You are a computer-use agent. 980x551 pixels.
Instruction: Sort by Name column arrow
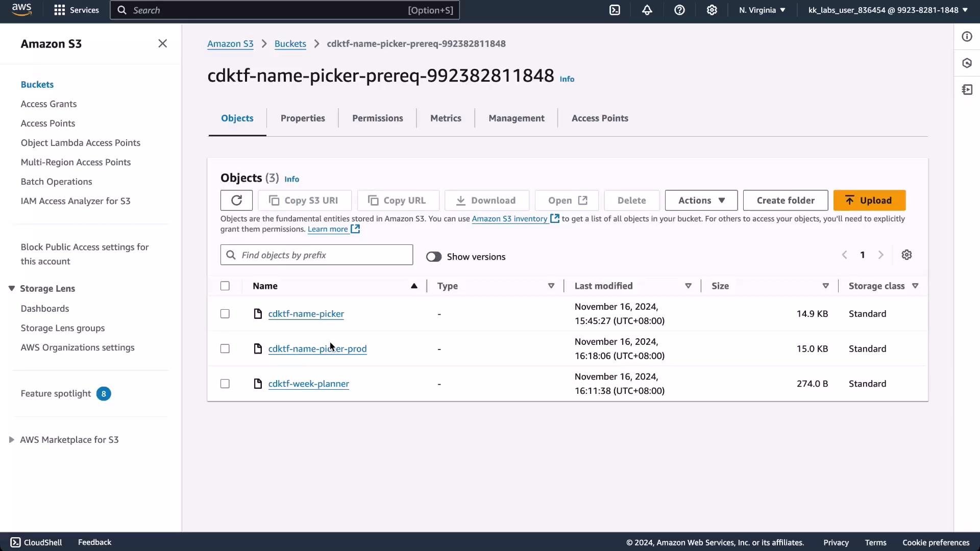coord(414,286)
